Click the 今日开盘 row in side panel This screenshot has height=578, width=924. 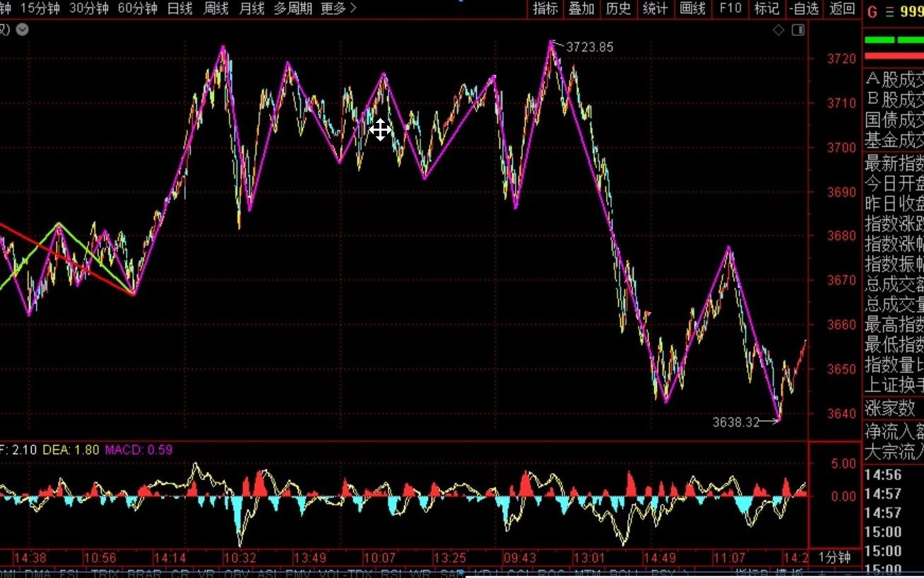(x=894, y=184)
